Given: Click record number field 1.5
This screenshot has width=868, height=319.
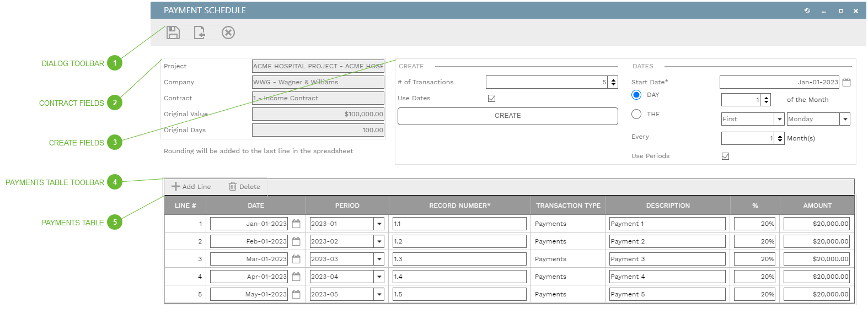Looking at the screenshot, I should pos(459,294).
